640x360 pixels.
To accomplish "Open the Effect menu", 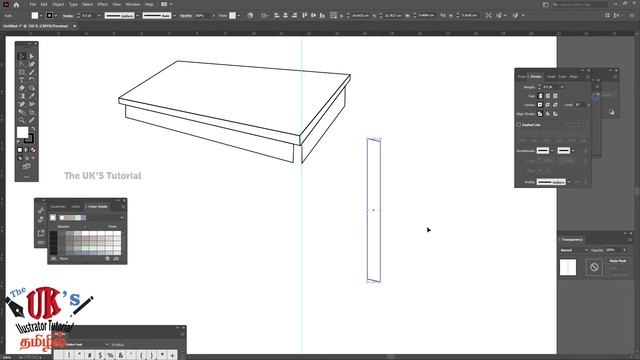I will [102, 4].
